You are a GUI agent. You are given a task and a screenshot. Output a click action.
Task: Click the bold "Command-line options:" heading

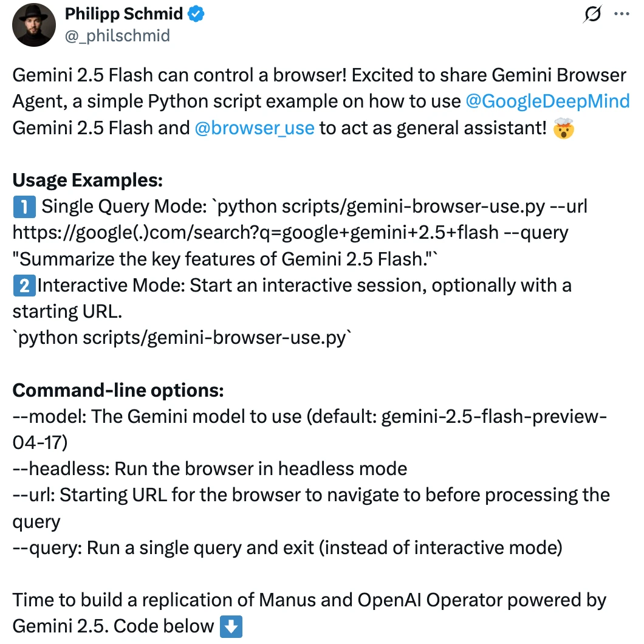[x=118, y=390]
